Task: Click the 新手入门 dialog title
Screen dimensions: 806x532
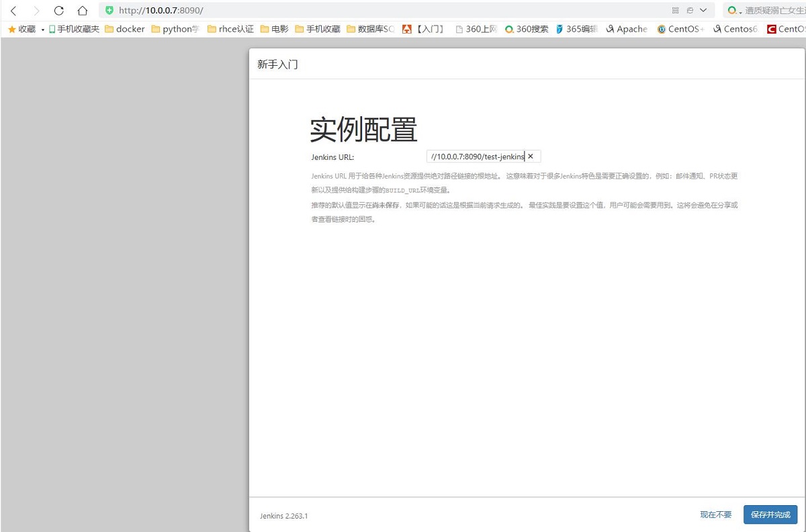Action: point(277,64)
